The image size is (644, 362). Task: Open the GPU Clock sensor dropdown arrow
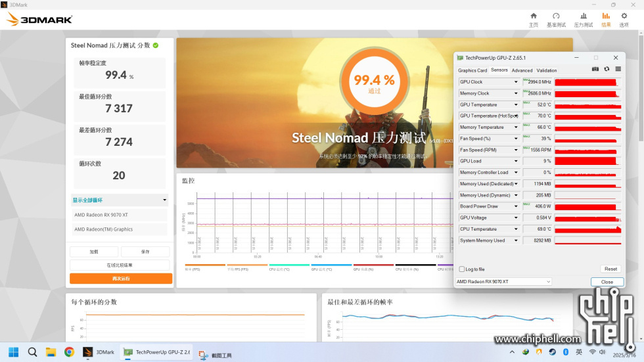coord(516,81)
